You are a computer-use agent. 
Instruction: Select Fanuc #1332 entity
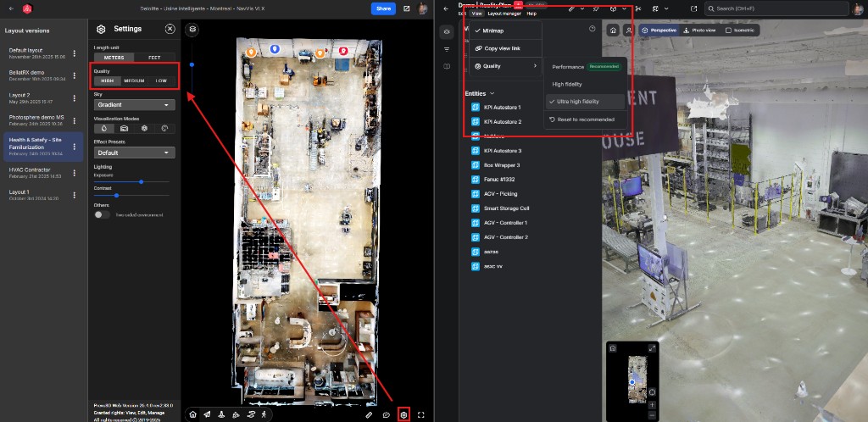pos(499,179)
